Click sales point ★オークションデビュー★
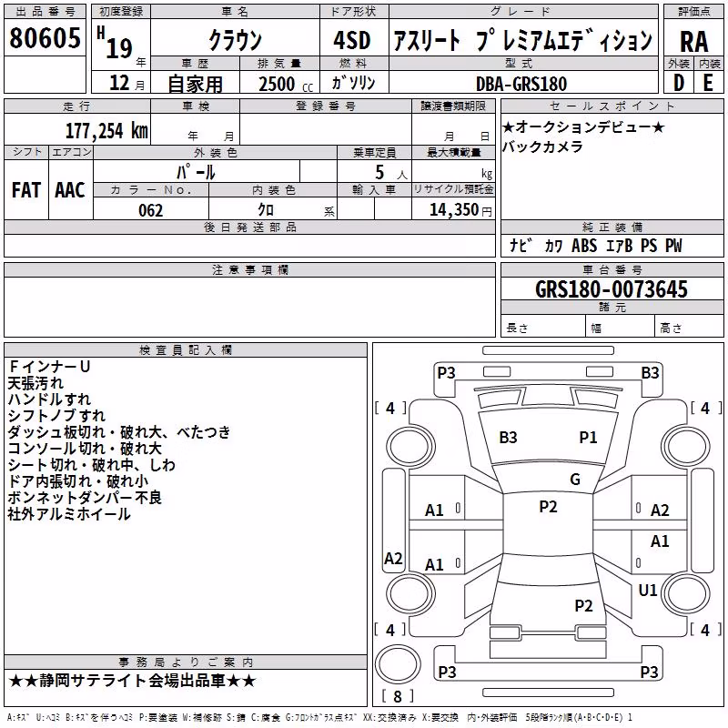 coord(583,126)
